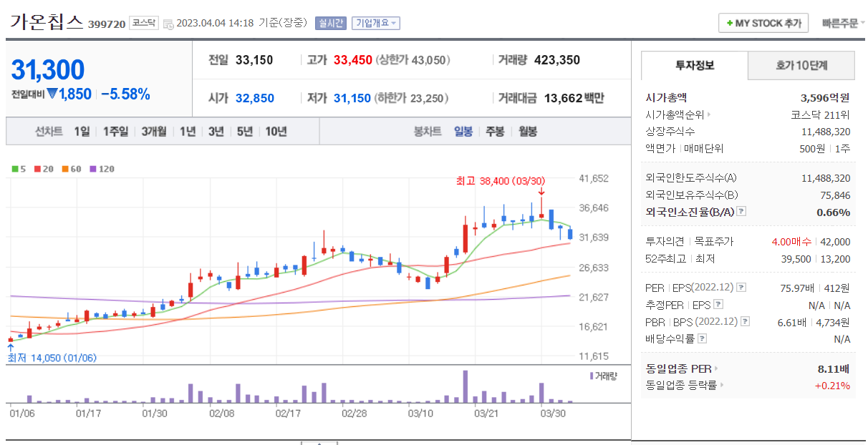
Task: Click the 코스닥 market badge
Action: click(144, 23)
